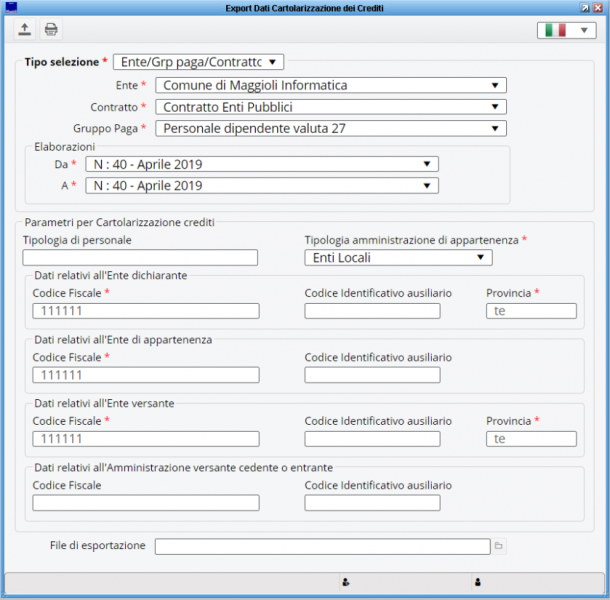This screenshot has height=600, width=610.
Task: Click the Tipologia di personale field
Action: 140,258
